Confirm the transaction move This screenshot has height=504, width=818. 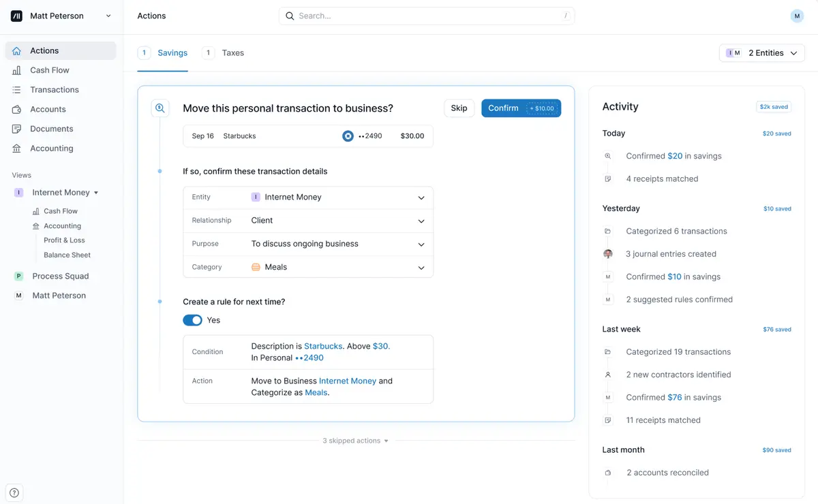521,108
